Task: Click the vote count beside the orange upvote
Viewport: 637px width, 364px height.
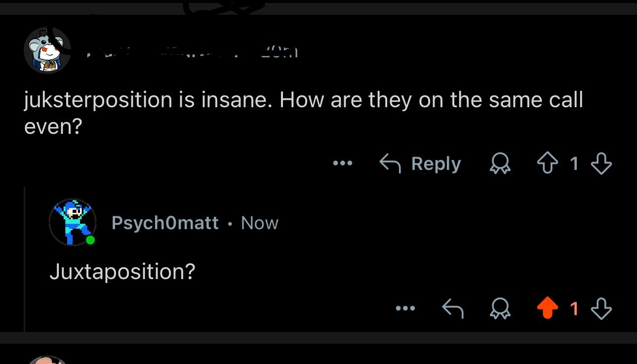Action: click(x=574, y=308)
